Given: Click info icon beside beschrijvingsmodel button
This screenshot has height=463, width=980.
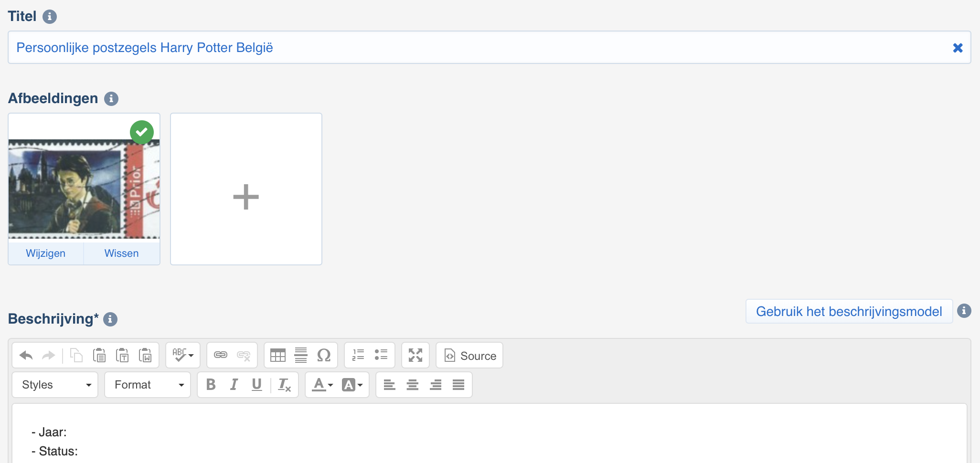Looking at the screenshot, I should coord(964,311).
